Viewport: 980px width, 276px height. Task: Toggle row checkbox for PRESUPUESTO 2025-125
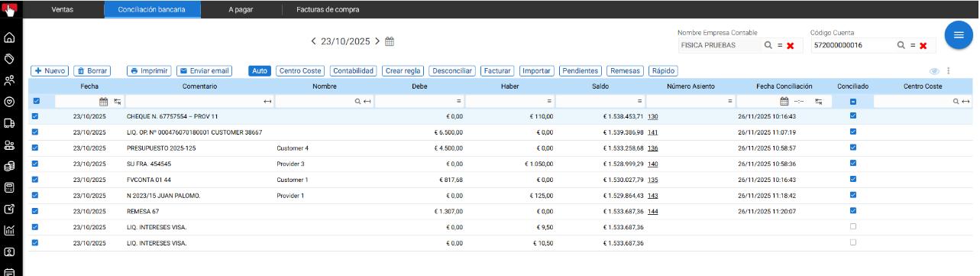point(35,148)
